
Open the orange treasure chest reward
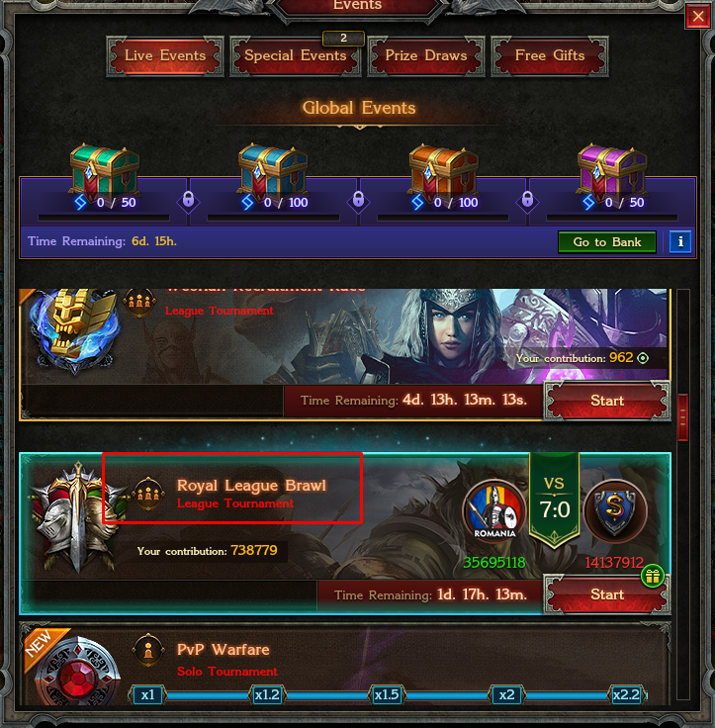click(443, 168)
